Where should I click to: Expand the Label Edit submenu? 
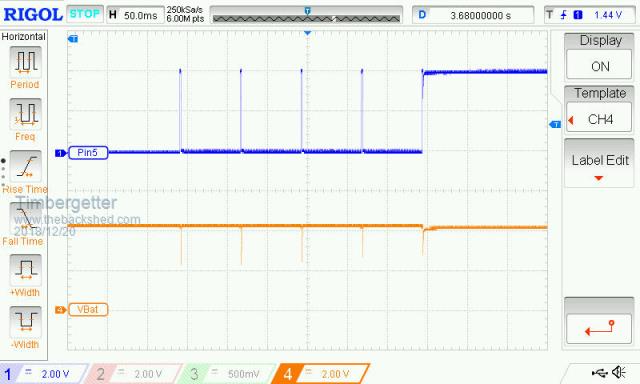point(599,164)
